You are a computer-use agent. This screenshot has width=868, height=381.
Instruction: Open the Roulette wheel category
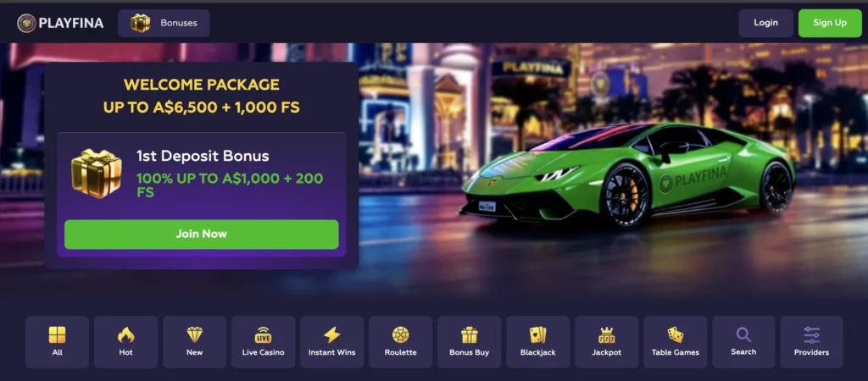click(x=400, y=342)
